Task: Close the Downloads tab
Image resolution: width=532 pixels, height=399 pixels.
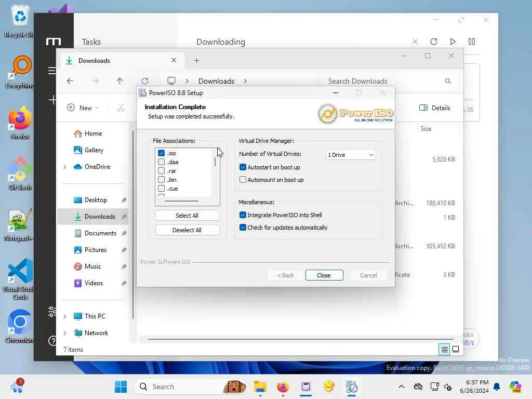Action: point(174,60)
